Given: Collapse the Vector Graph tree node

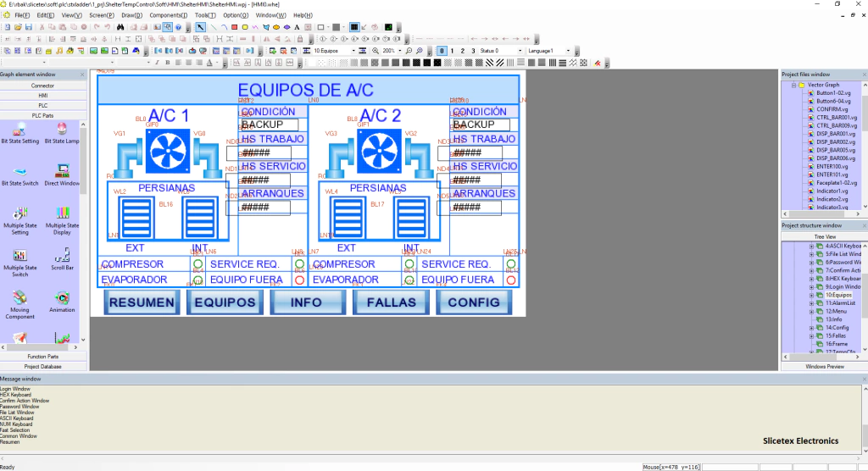Looking at the screenshot, I should 793,86.
